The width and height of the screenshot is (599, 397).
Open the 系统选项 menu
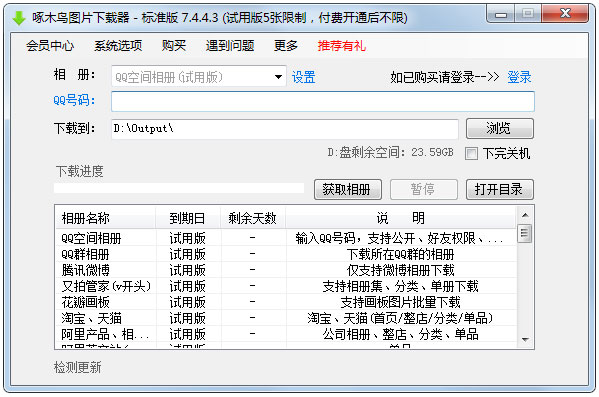tap(118, 46)
